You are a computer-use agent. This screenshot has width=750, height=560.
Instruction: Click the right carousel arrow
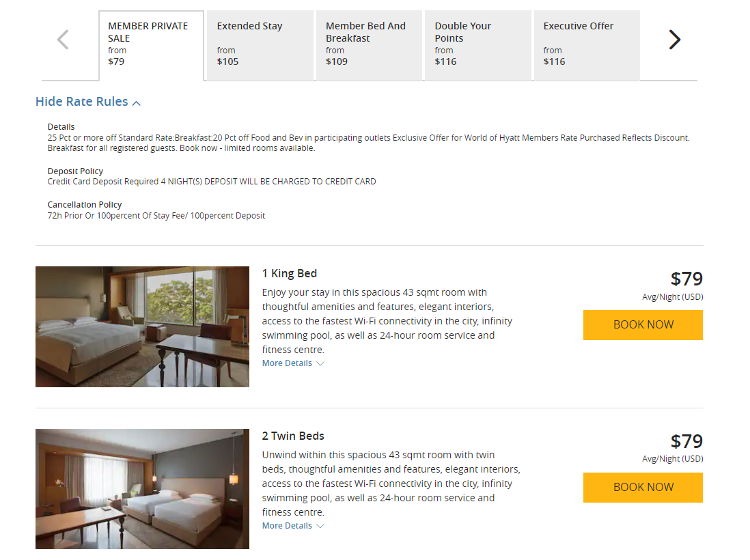coord(675,40)
